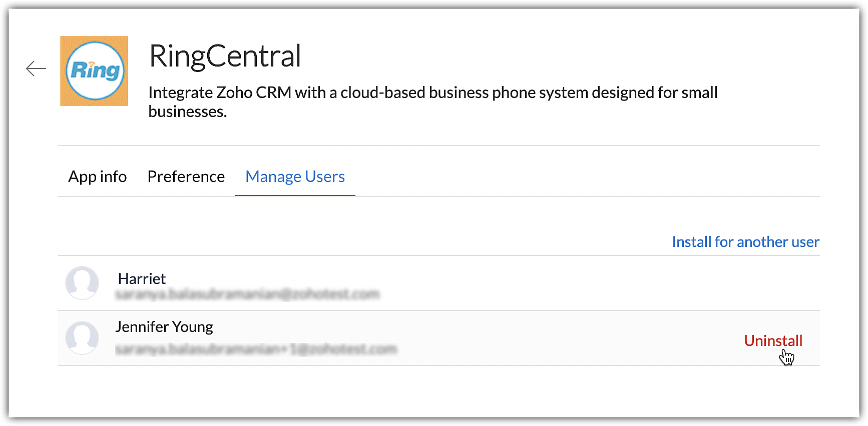868x426 pixels.
Task: Click the blurred email under Harriet
Action: click(x=247, y=294)
